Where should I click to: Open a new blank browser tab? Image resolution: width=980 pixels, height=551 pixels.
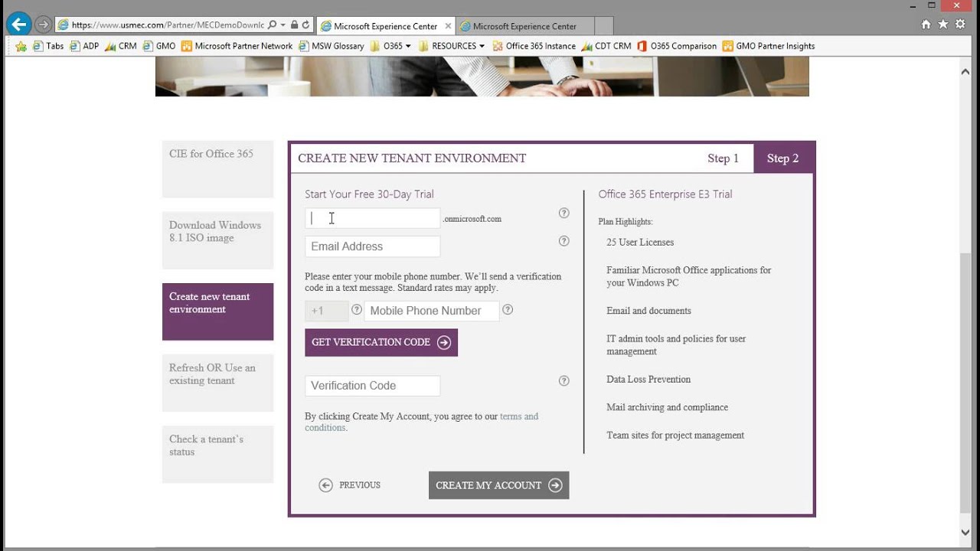[x=603, y=26]
